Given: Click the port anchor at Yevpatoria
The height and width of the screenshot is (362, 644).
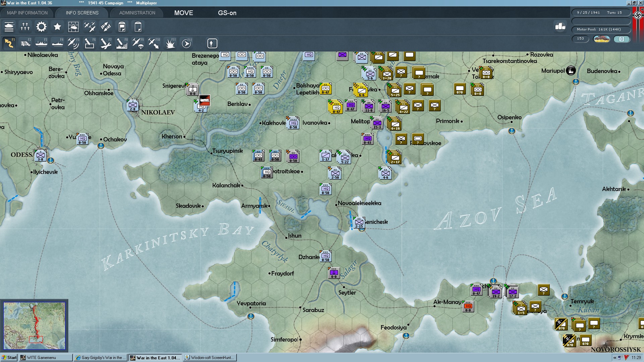Looking at the screenshot, I should (251, 316).
